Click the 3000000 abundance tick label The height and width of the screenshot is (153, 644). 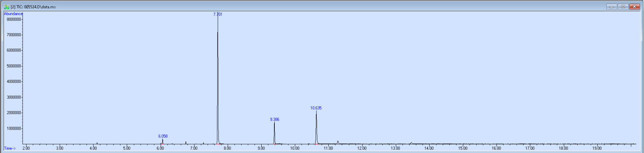click(14, 97)
